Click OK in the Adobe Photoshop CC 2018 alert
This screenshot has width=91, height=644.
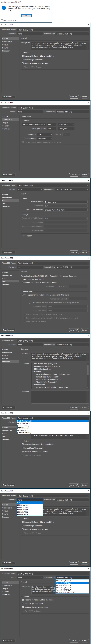(x=26, y=16)
